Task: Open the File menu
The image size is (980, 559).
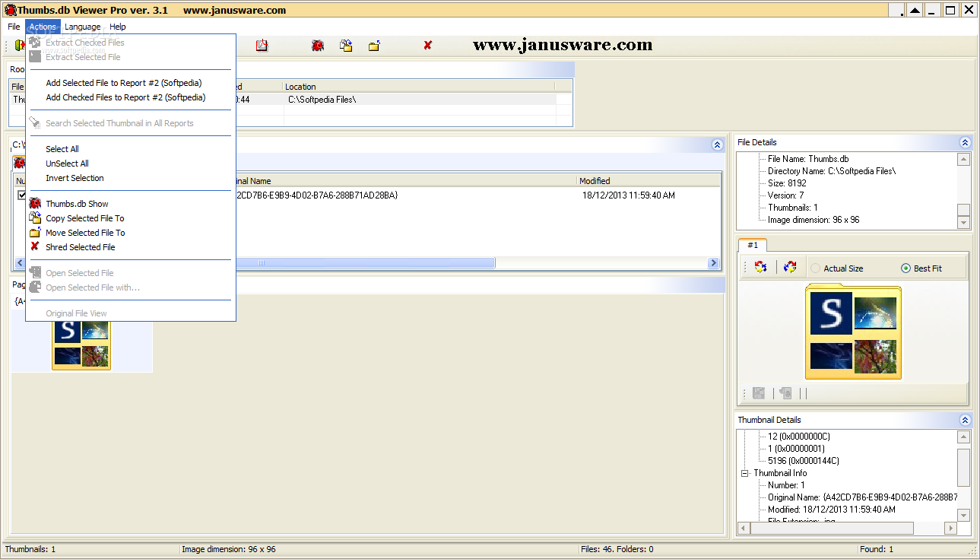Action: 14,27
